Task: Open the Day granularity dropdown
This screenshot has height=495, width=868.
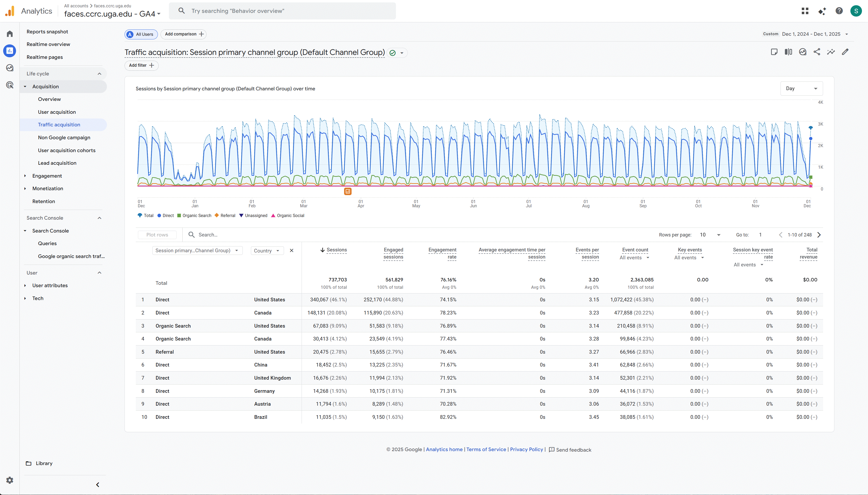Action: [x=801, y=88]
